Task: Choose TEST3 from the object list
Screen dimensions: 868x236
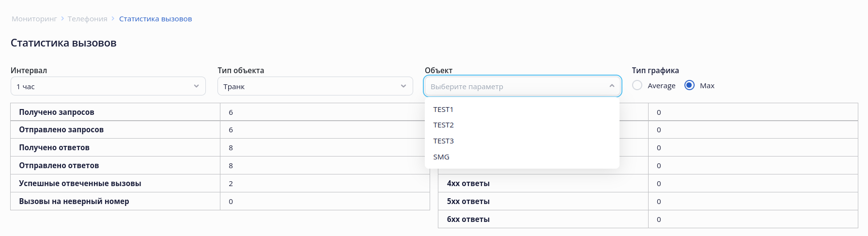Action: point(443,141)
